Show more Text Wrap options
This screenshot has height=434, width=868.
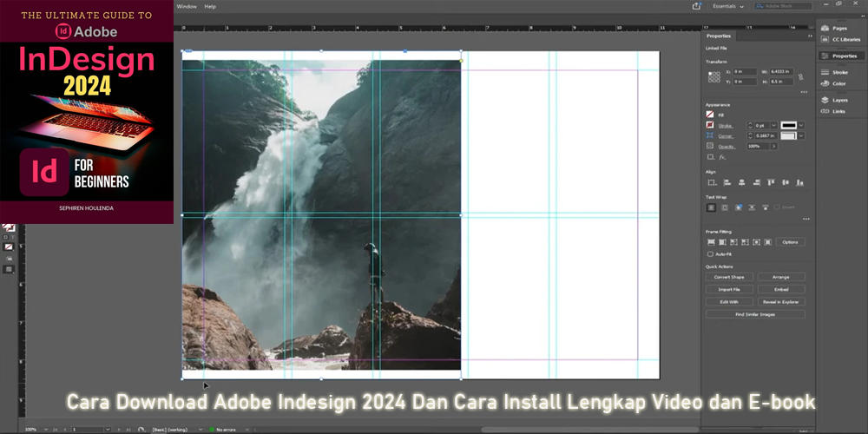806,220
